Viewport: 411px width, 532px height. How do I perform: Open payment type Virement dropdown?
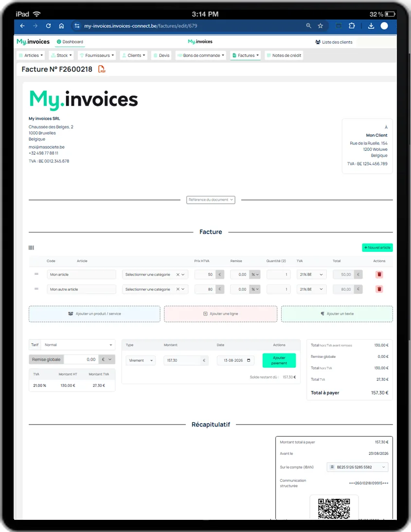(x=141, y=360)
